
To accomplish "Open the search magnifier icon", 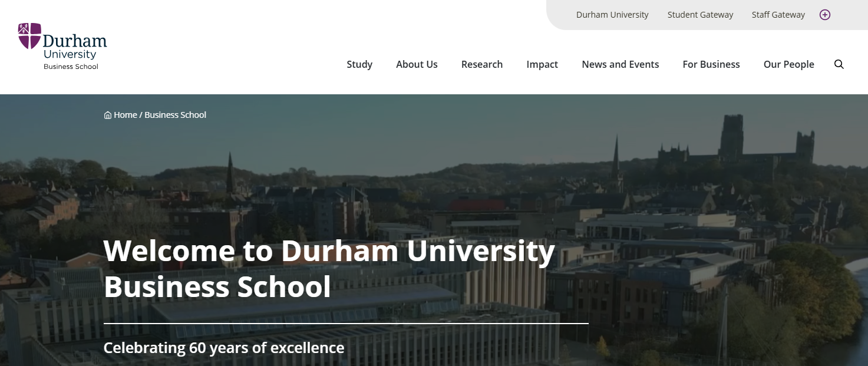I will coord(839,64).
